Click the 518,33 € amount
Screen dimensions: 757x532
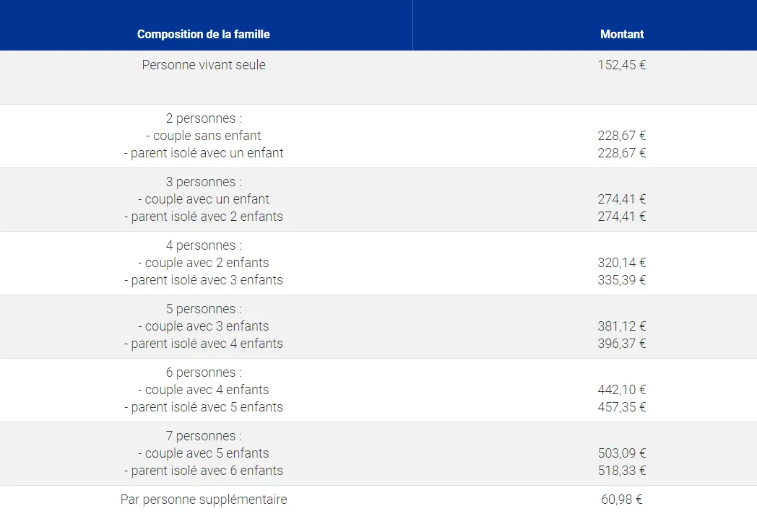pyautogui.click(x=621, y=471)
